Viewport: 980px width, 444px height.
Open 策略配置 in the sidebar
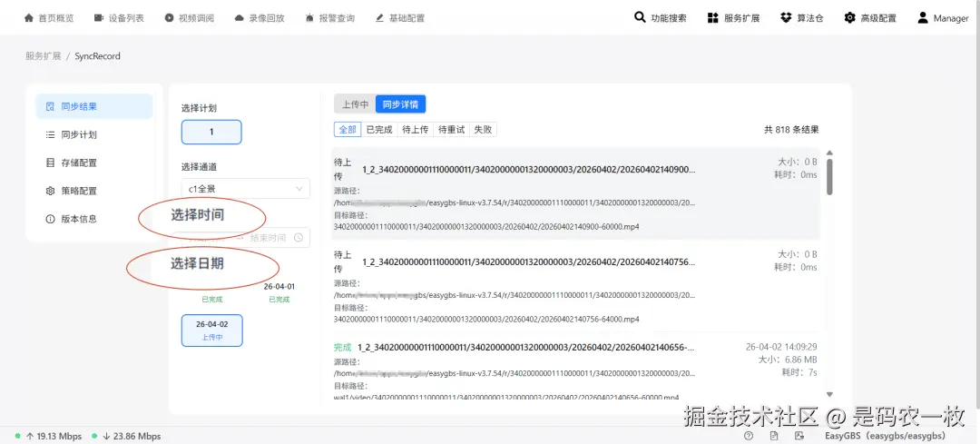(x=94, y=191)
